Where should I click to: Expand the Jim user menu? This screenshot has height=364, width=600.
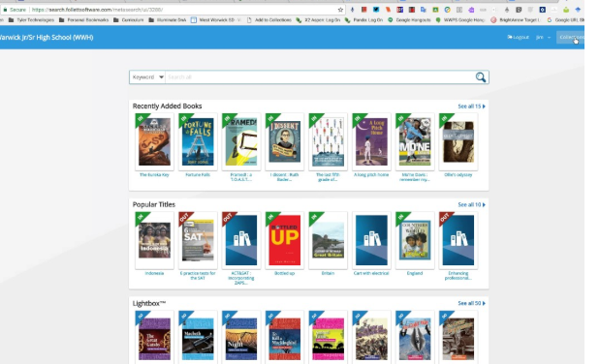543,37
